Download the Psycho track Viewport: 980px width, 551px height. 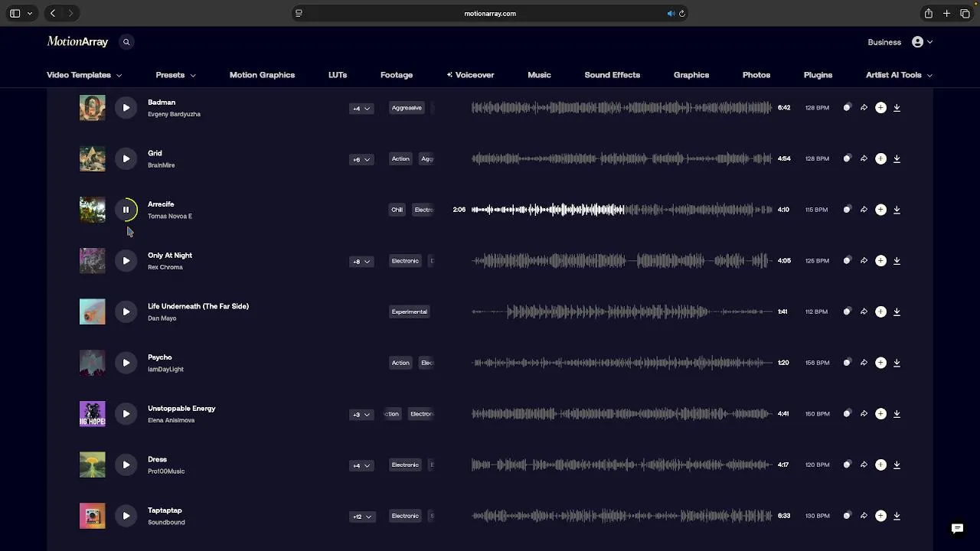pyautogui.click(x=897, y=363)
